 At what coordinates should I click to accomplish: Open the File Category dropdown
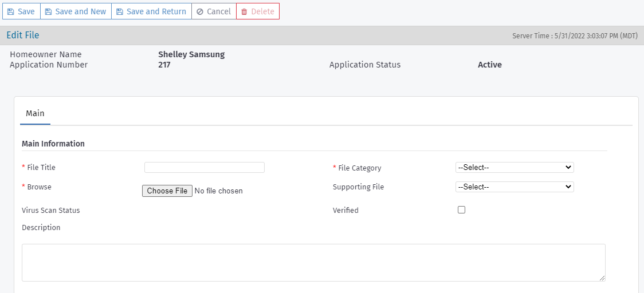point(515,167)
